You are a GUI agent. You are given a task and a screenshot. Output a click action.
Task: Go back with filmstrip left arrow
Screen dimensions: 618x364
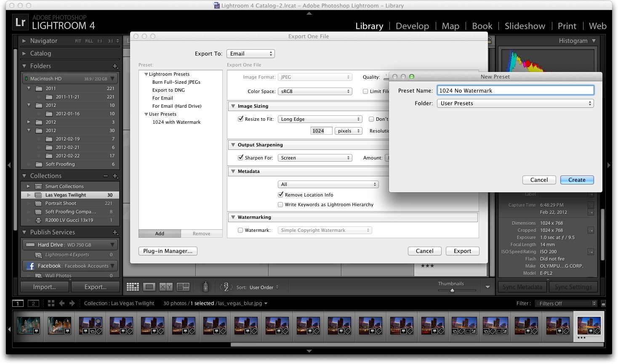62,303
